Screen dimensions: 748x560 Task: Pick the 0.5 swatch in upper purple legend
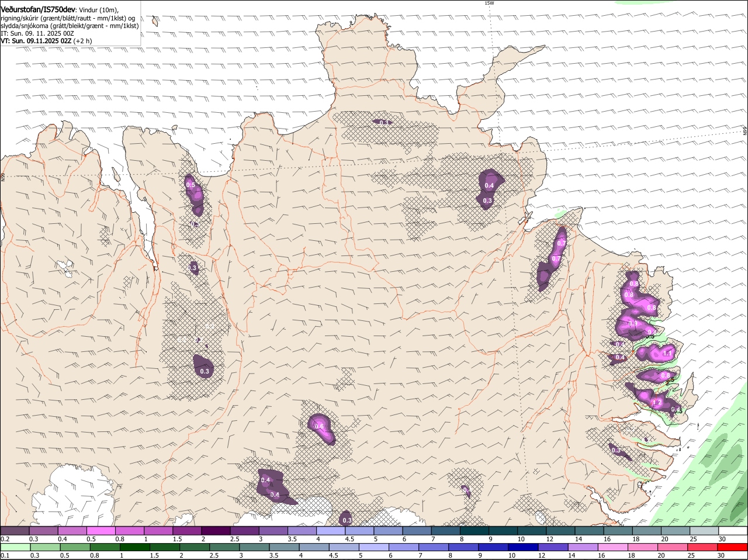point(101,531)
